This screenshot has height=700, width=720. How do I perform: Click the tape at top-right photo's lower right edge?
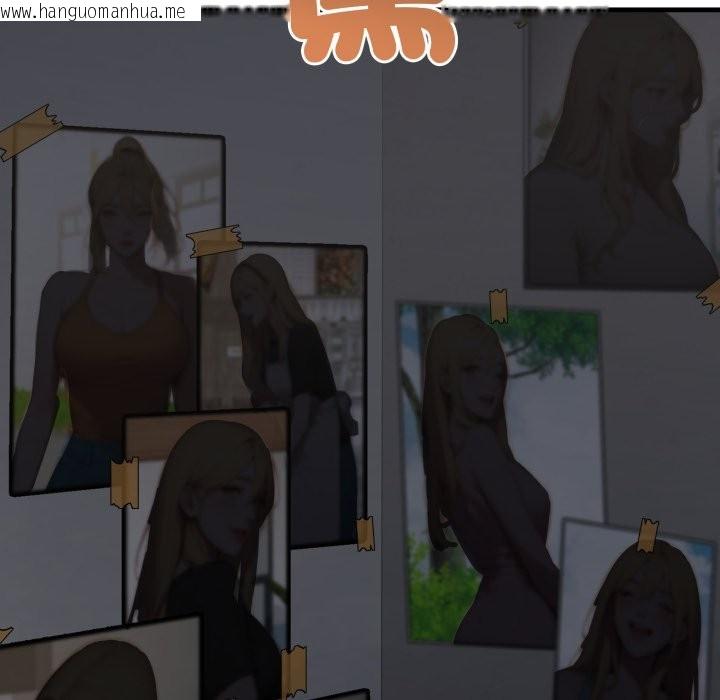(x=709, y=294)
